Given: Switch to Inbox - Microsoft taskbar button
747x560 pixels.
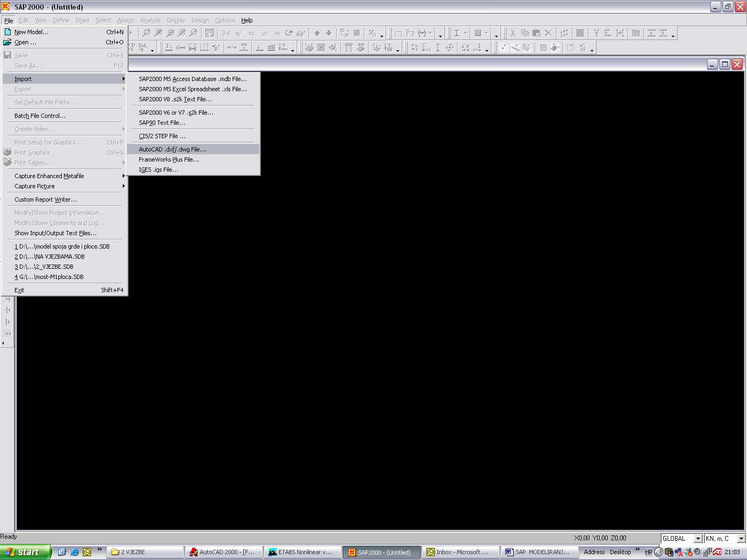Looking at the screenshot, I should pos(460,552).
